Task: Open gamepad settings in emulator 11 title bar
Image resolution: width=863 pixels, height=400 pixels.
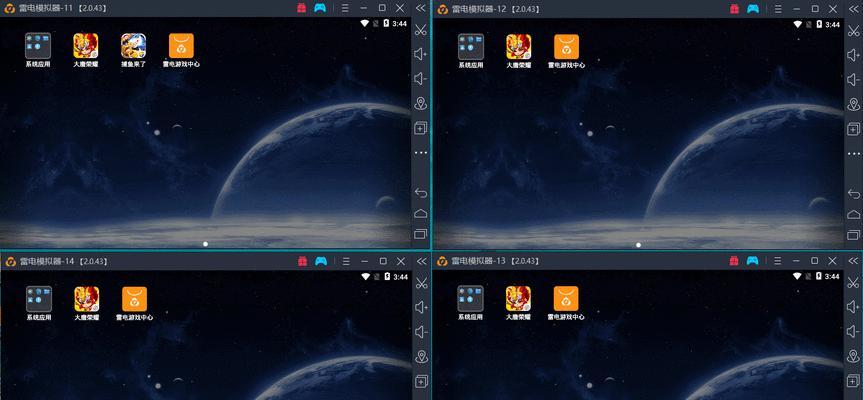Action: pos(320,8)
